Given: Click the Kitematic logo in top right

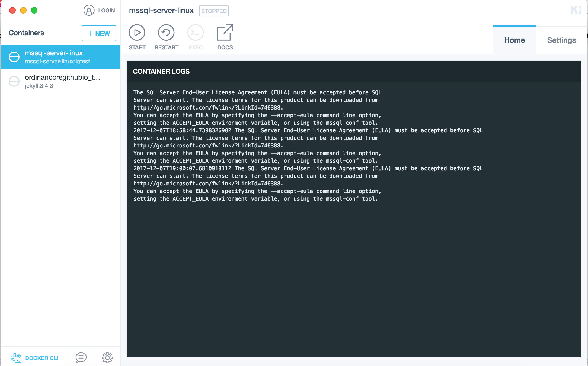Looking at the screenshot, I should coord(576,10).
